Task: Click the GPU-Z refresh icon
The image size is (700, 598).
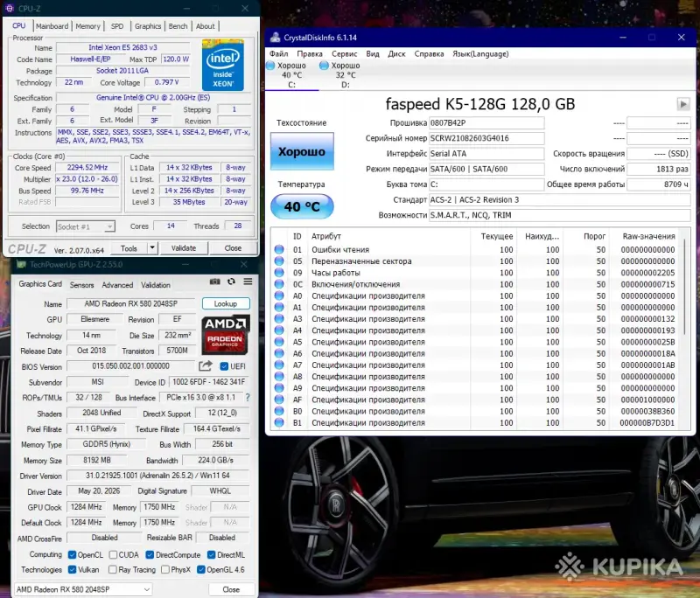Action: click(231, 282)
